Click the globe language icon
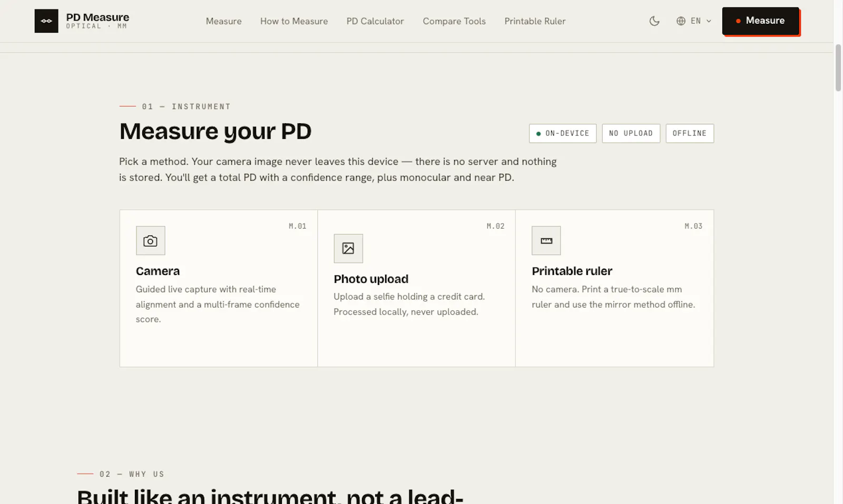 (x=681, y=21)
